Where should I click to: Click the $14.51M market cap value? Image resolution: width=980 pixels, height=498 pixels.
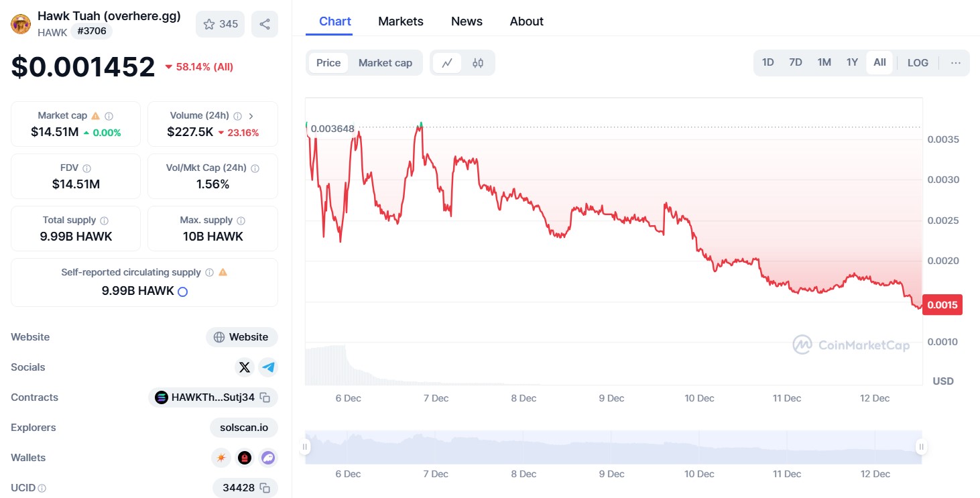point(55,132)
